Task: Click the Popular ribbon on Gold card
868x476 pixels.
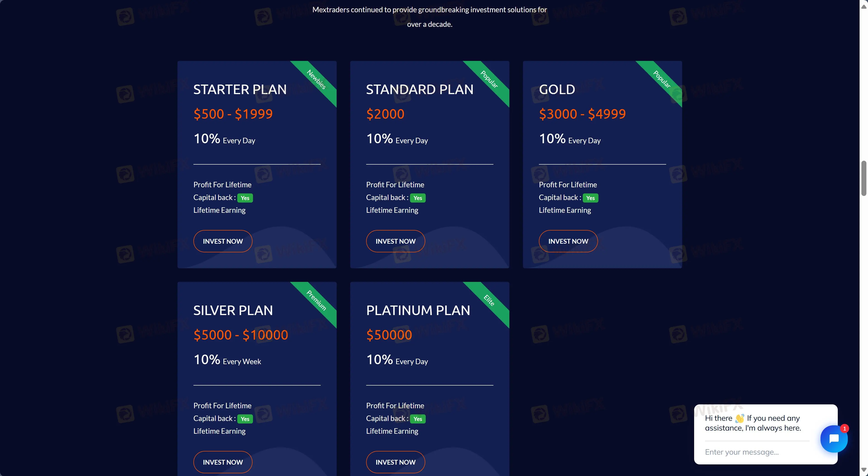Action: 662,80
